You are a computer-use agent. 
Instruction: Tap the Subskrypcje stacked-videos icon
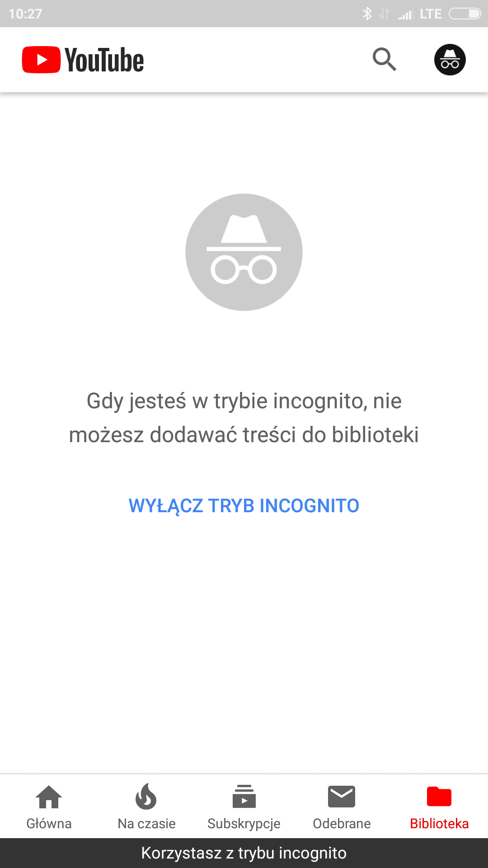tap(244, 796)
